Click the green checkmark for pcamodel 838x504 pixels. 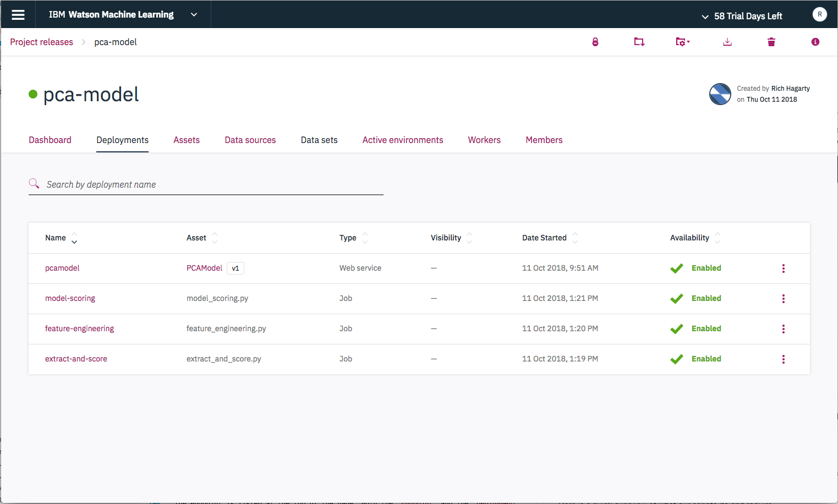[x=677, y=269]
